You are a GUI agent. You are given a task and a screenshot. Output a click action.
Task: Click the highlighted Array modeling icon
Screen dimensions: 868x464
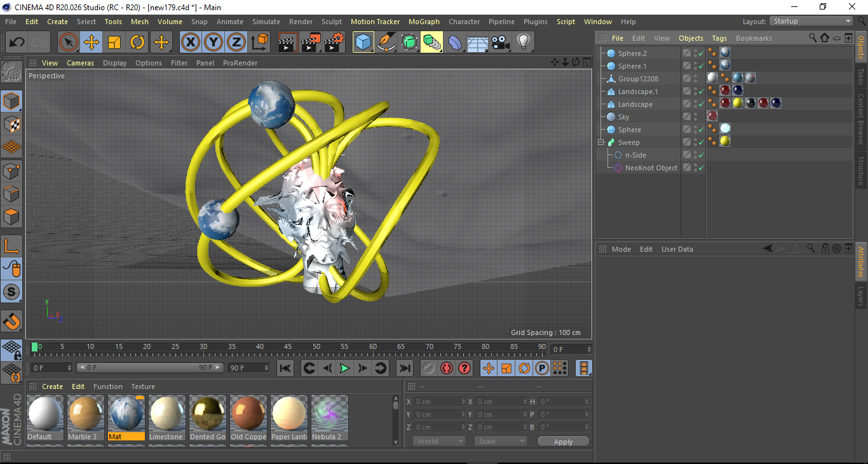click(432, 43)
